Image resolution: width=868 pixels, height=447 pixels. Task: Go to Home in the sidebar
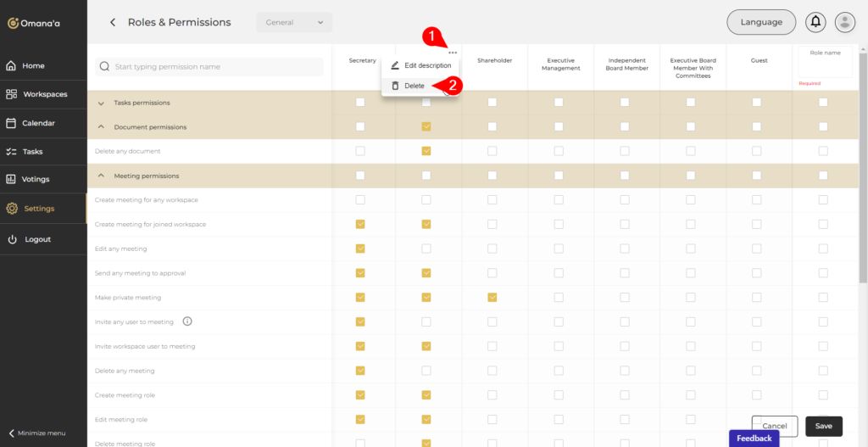point(34,65)
